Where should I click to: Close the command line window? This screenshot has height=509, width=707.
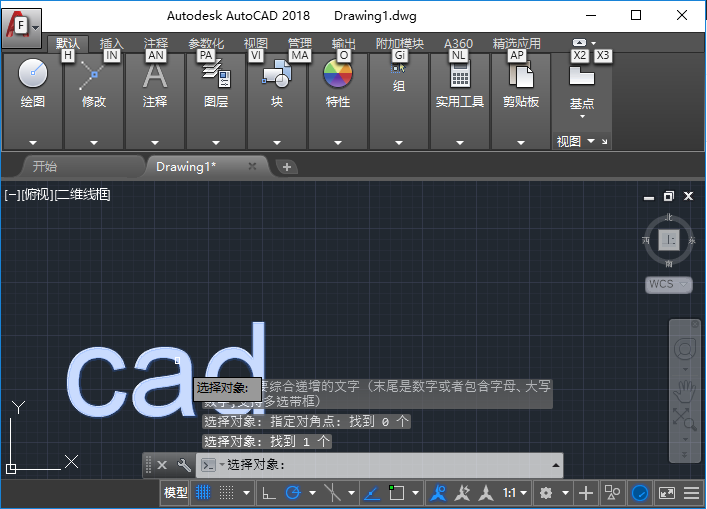click(x=162, y=465)
